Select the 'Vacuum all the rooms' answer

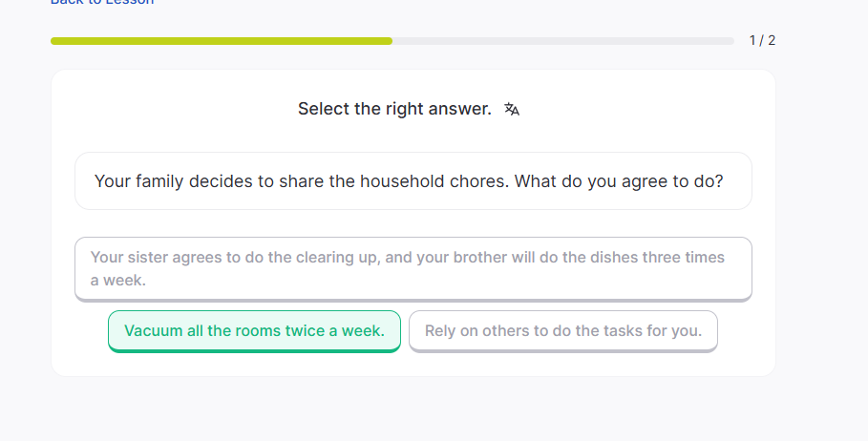pos(254,331)
